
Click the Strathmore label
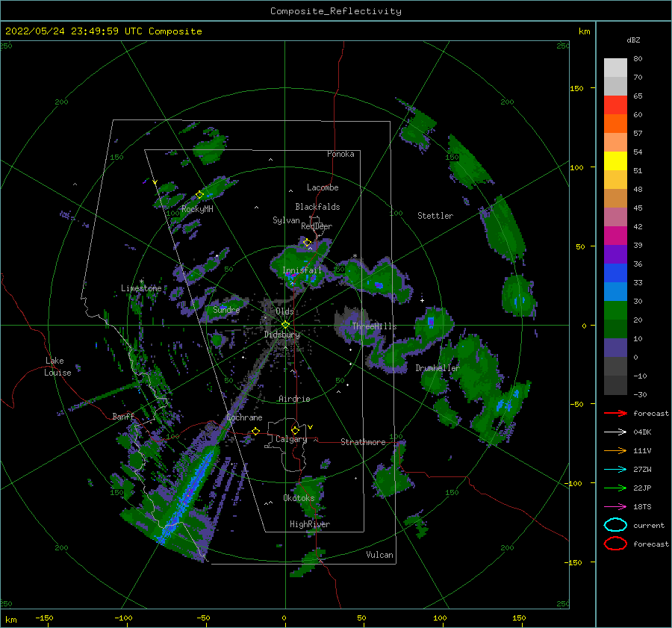click(363, 442)
